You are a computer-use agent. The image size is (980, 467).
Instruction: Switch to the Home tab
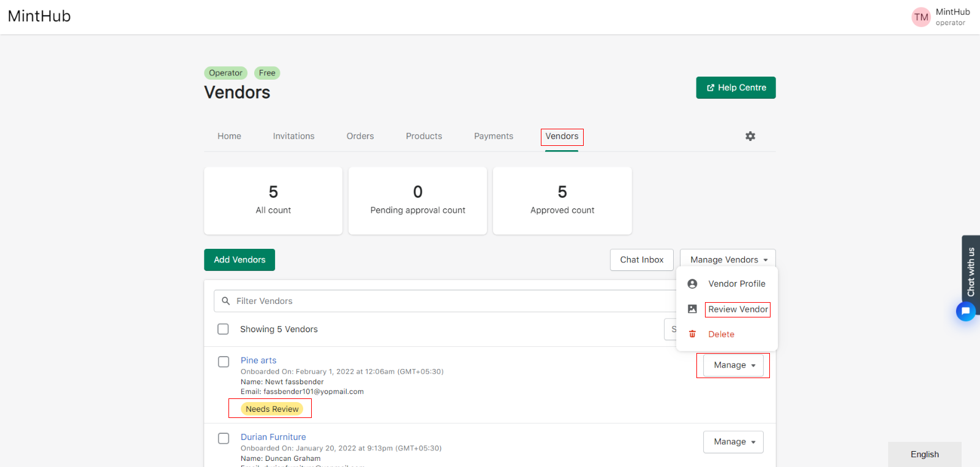[x=229, y=136]
